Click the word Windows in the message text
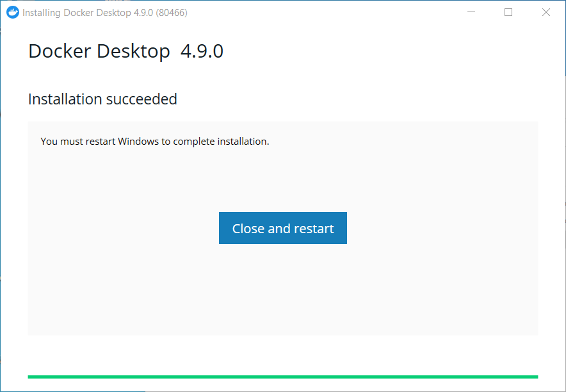The width and height of the screenshot is (566, 392). pyautogui.click(x=136, y=142)
